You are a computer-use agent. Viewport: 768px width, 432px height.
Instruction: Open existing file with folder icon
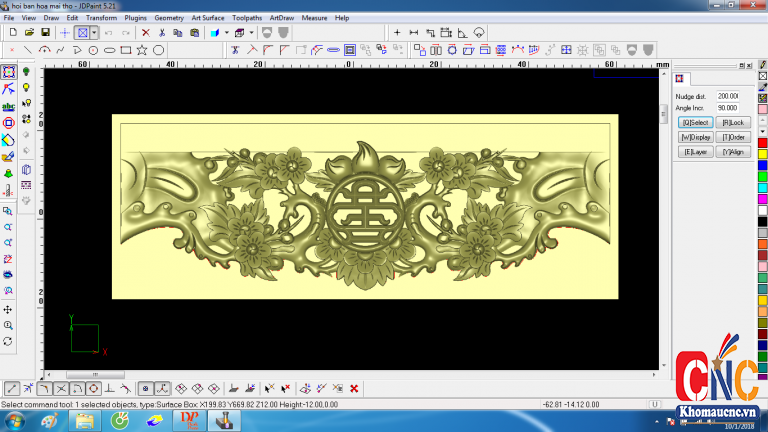pos(30,32)
